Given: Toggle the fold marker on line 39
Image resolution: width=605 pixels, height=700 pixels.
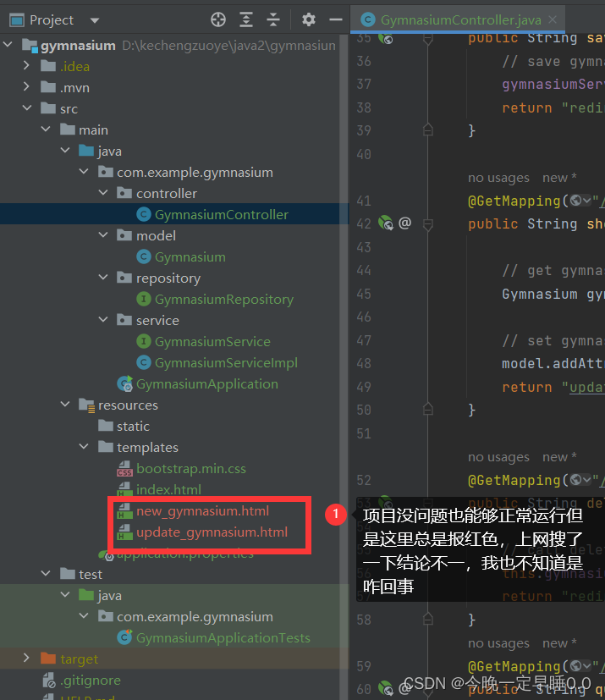Looking at the screenshot, I should point(427,130).
